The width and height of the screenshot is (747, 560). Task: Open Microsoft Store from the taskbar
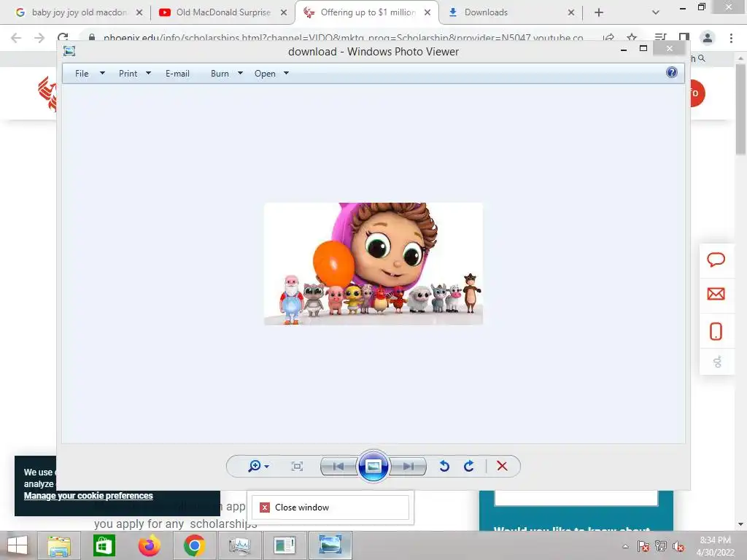click(104, 545)
